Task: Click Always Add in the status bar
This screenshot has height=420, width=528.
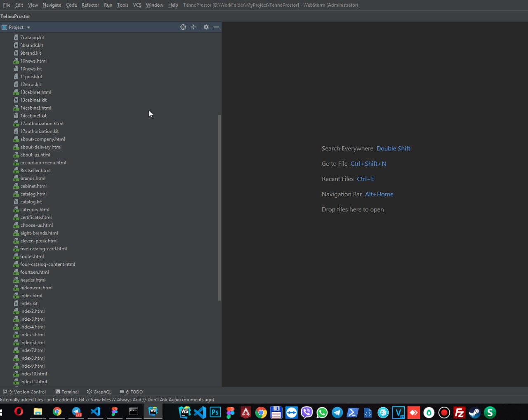Action: (x=129, y=400)
